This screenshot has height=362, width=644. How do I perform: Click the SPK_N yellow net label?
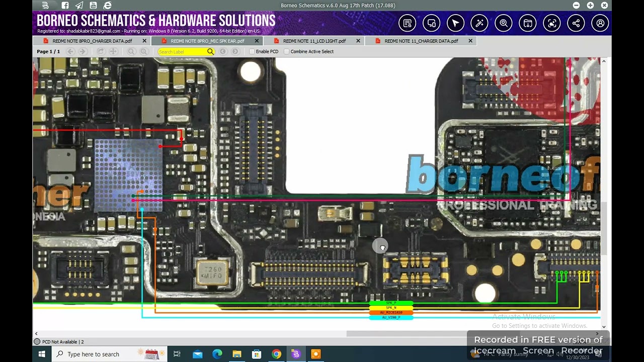391,308
